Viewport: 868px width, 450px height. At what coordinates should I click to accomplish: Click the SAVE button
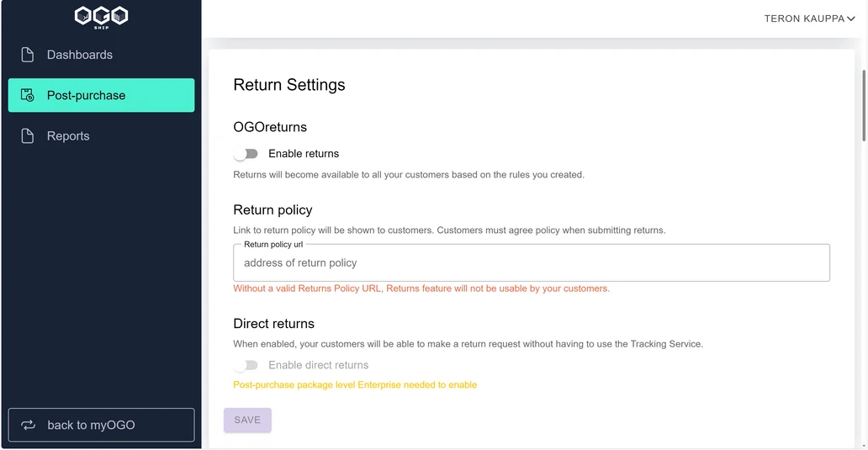click(247, 420)
